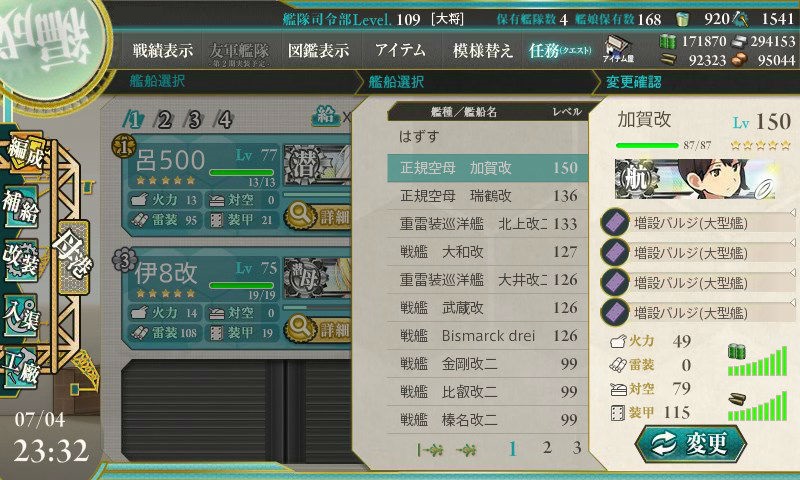The height and width of the screenshot is (480, 800).
Task: Jump to first page arrow in list
Action: pyautogui.click(x=430, y=449)
